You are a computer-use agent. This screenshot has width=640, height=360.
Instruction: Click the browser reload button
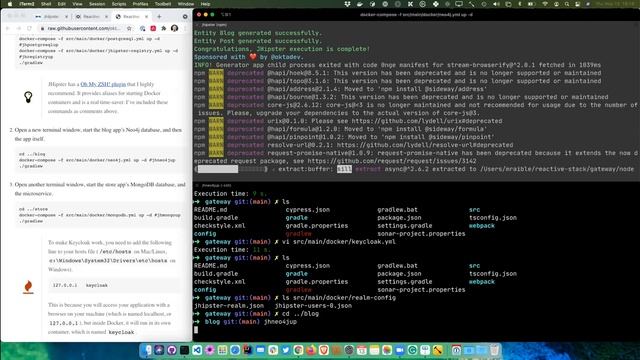[x=29, y=29]
